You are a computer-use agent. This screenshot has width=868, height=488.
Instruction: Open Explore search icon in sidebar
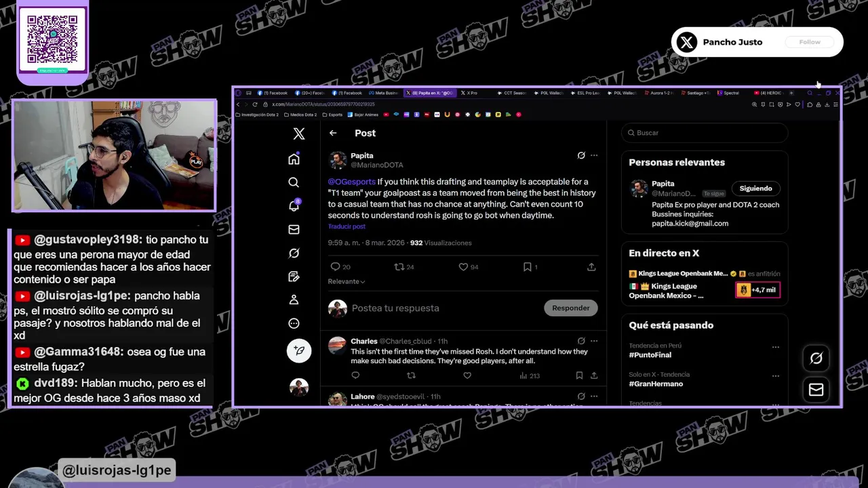point(294,182)
